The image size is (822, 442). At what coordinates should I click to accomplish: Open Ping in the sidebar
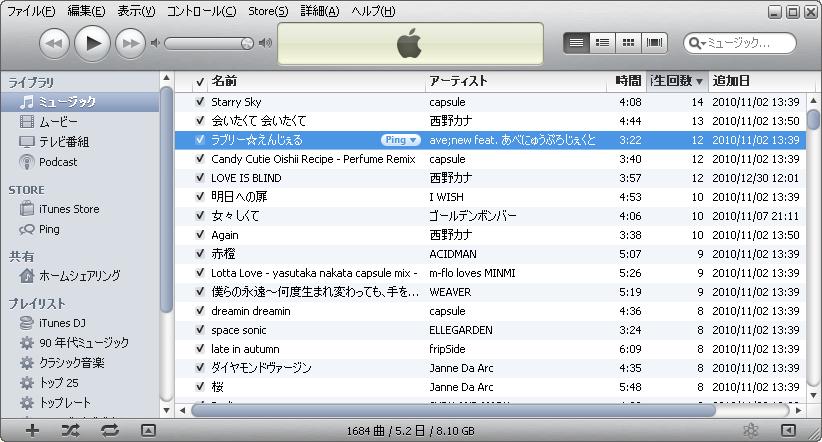click(39, 229)
